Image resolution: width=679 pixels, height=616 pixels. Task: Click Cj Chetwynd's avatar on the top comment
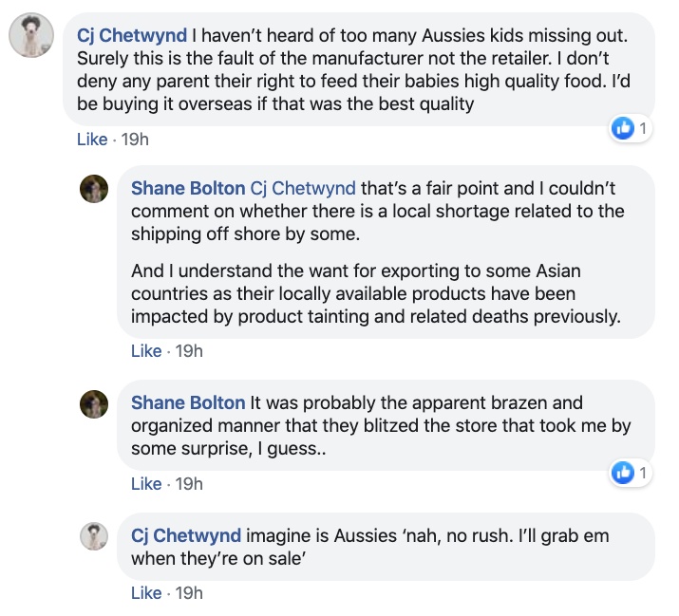[30, 37]
